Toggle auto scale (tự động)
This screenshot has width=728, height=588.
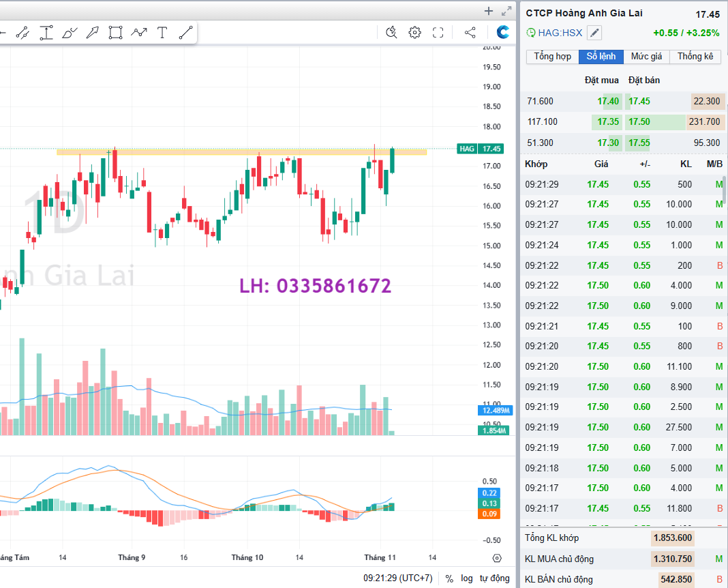494,578
